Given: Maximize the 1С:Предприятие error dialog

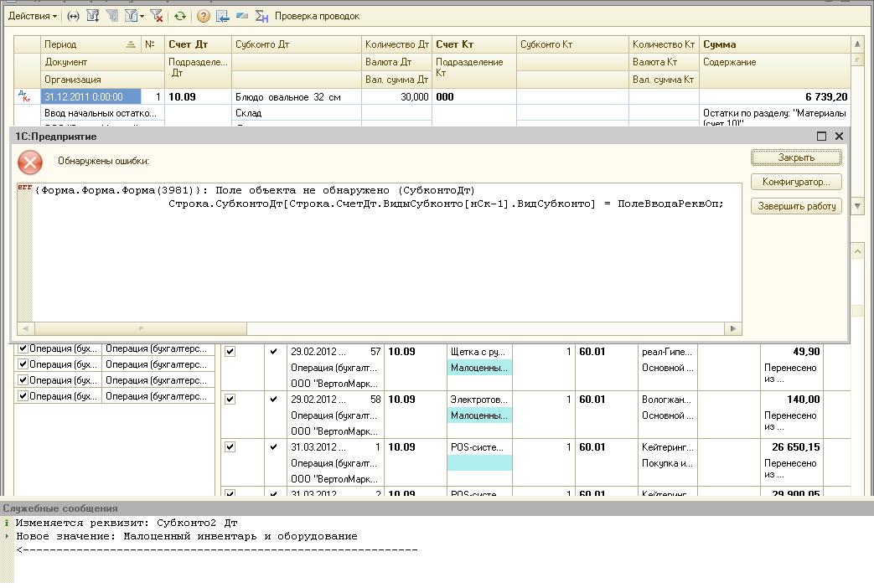Looking at the screenshot, I should (x=821, y=136).
